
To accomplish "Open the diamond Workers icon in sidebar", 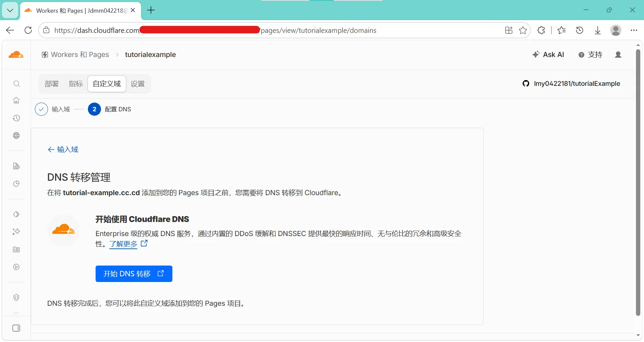I will (16, 214).
